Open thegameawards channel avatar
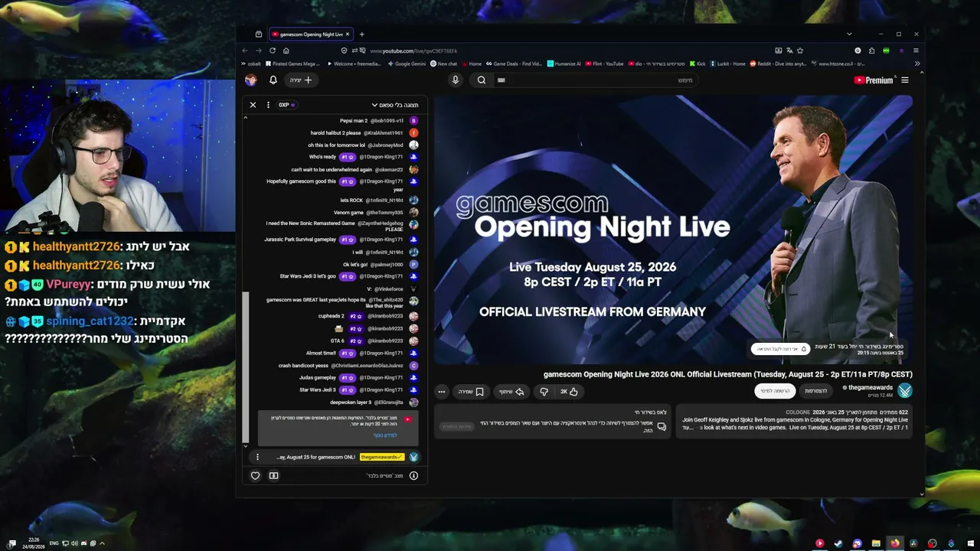The height and width of the screenshot is (551, 980). (905, 391)
